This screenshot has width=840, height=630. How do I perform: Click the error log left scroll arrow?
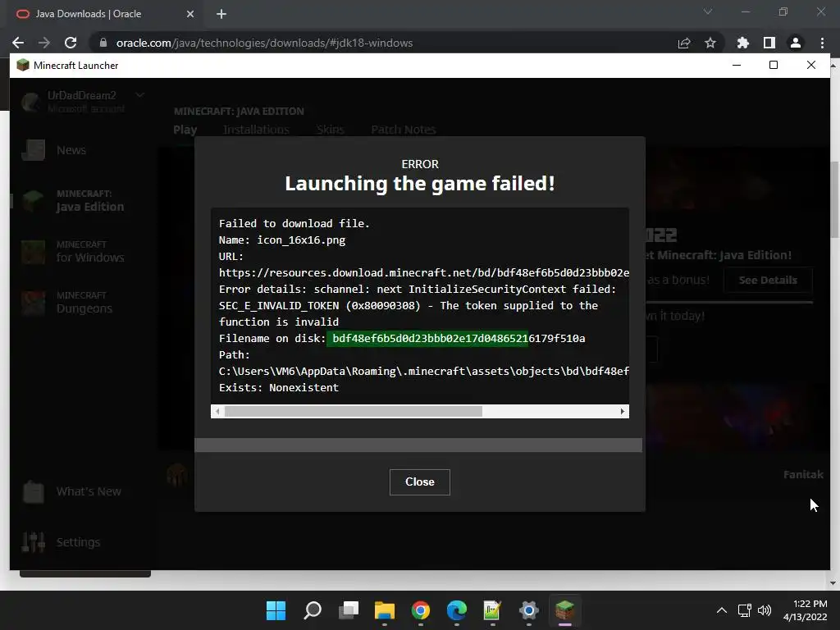217,412
